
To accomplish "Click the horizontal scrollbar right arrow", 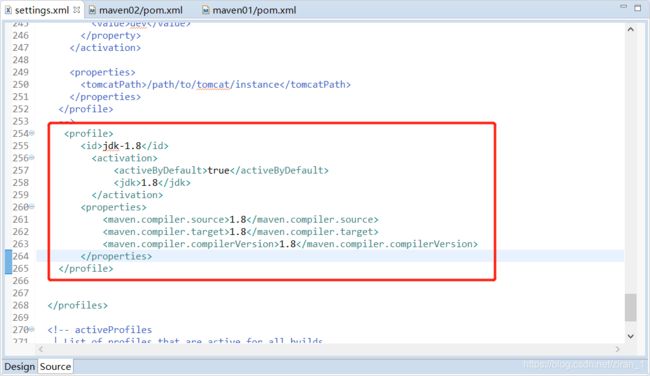I will click(618, 349).
